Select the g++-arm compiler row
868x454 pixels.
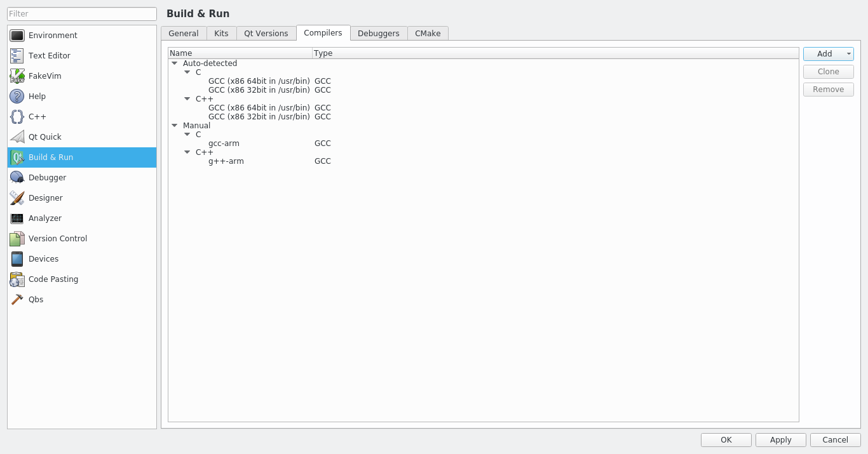point(483,161)
